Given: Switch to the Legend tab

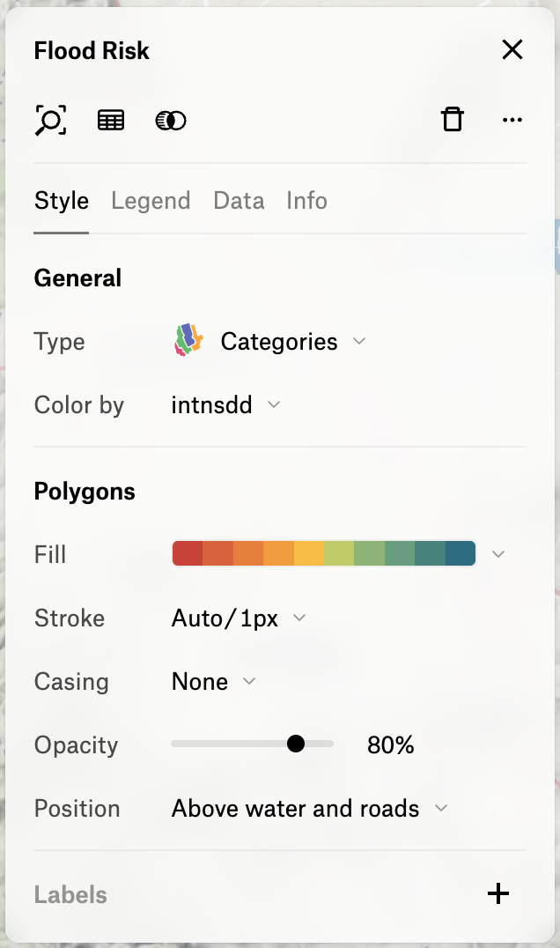Looking at the screenshot, I should (x=151, y=201).
